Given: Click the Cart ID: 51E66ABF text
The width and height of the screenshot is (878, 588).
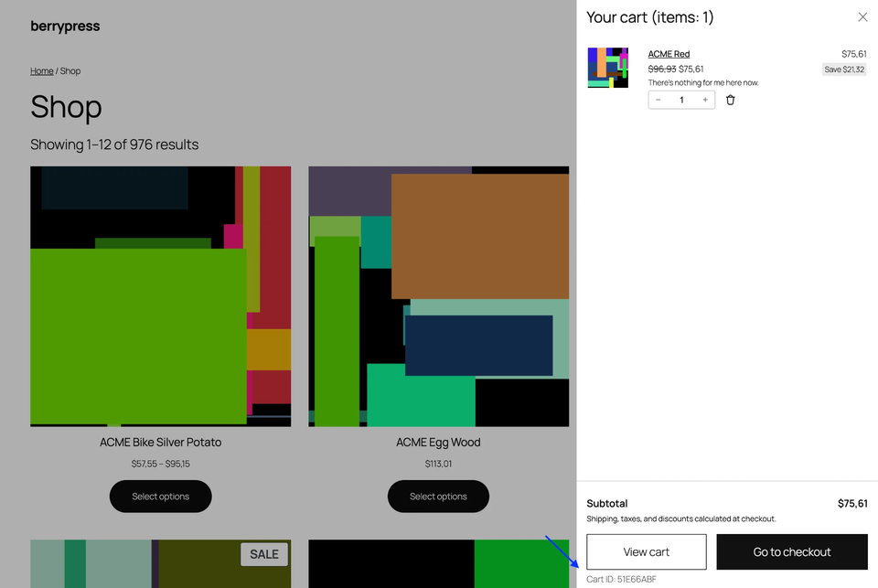Looking at the screenshot, I should pyautogui.click(x=621, y=579).
